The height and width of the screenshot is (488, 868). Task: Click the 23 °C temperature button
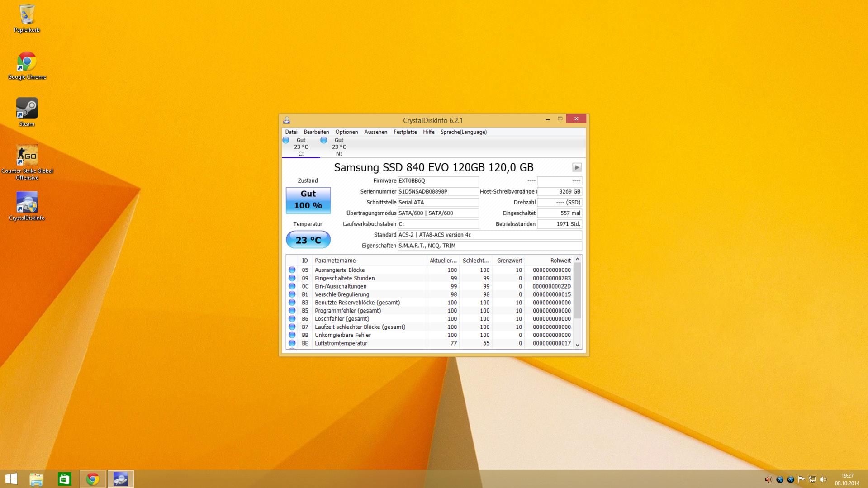point(308,240)
